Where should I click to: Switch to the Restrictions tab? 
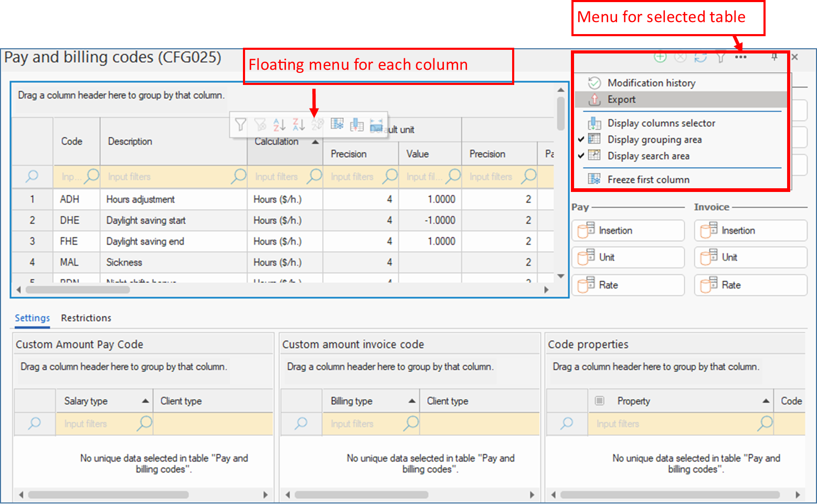(x=86, y=318)
